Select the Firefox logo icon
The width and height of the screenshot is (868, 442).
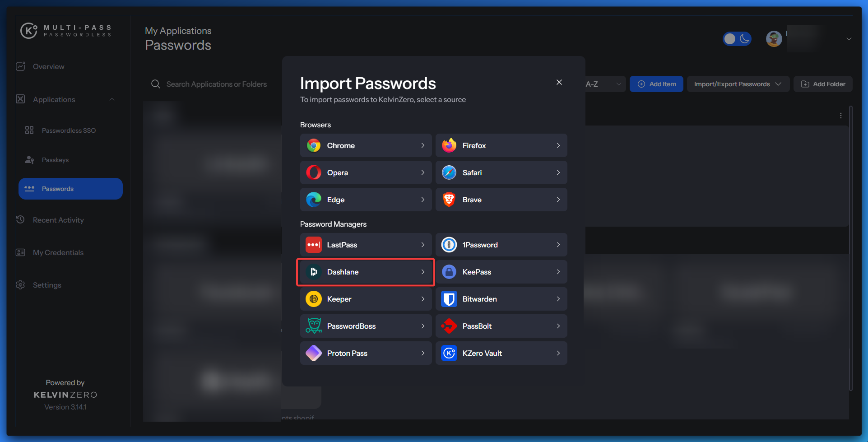click(449, 145)
